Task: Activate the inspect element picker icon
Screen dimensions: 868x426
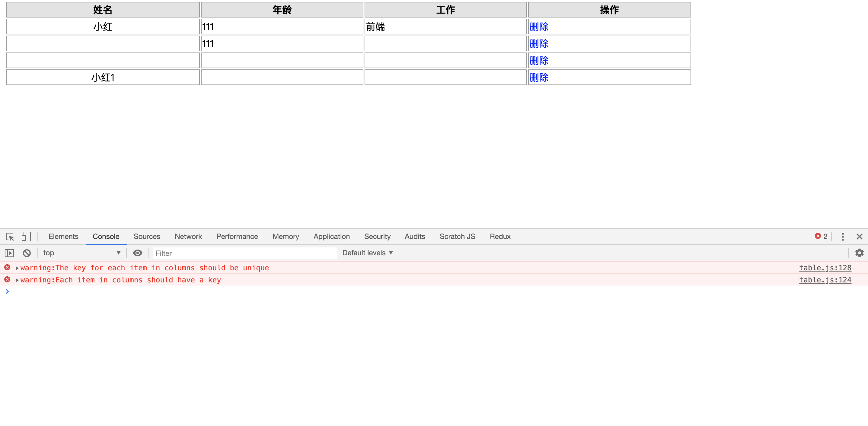Action: (x=10, y=237)
